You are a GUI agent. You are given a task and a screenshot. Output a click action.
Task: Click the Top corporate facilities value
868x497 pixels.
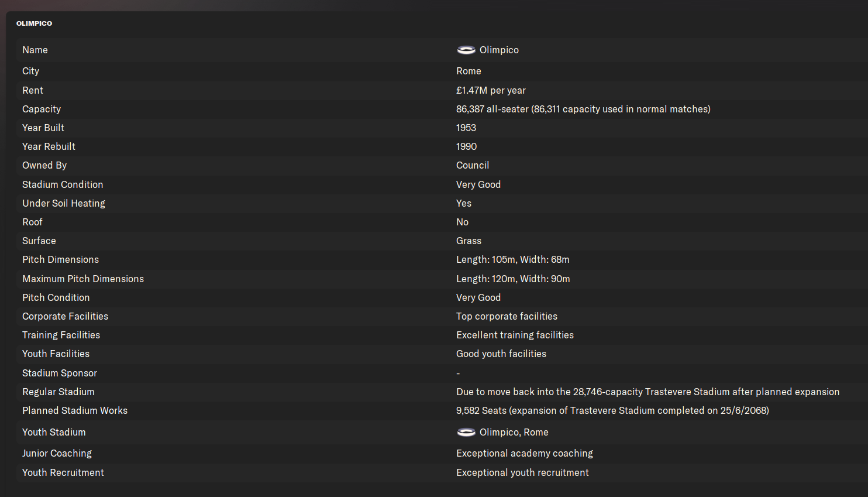[x=507, y=316]
